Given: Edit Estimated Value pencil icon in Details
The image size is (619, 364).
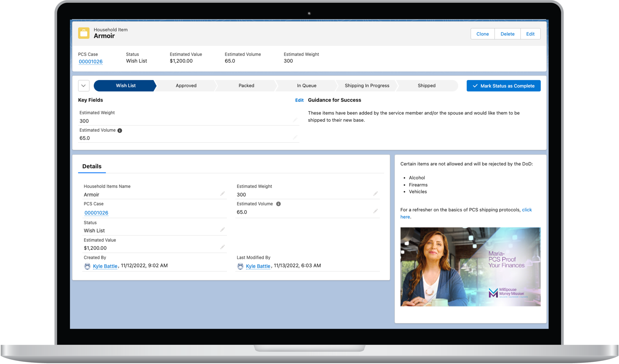Looking at the screenshot, I should tap(222, 247).
